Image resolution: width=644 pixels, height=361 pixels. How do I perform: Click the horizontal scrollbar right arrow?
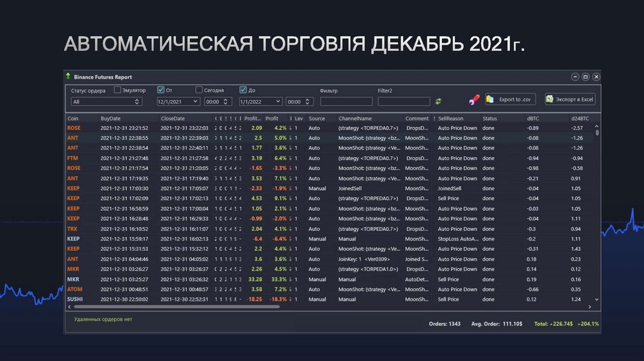[x=590, y=307]
